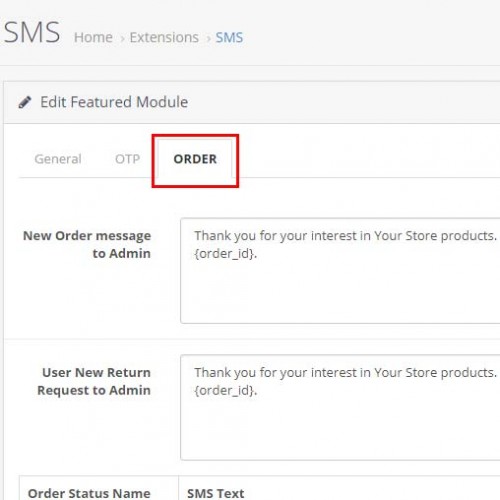
Task: Select the ORDER tab
Action: tap(195, 159)
